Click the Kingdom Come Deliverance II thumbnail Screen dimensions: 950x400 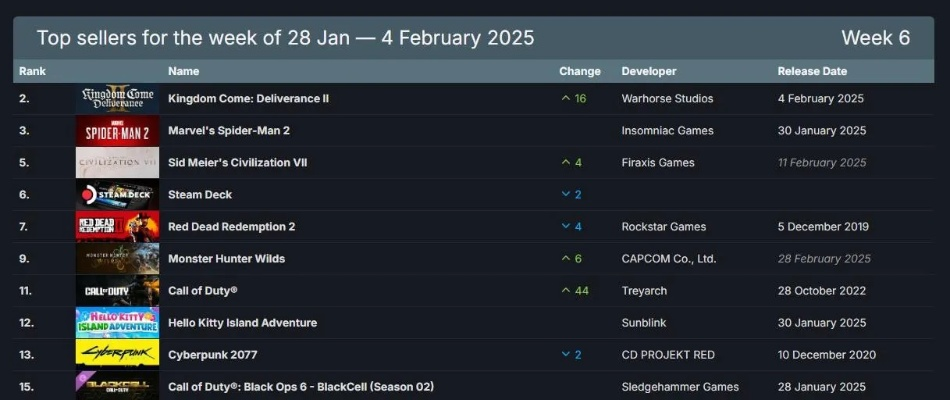[117, 99]
